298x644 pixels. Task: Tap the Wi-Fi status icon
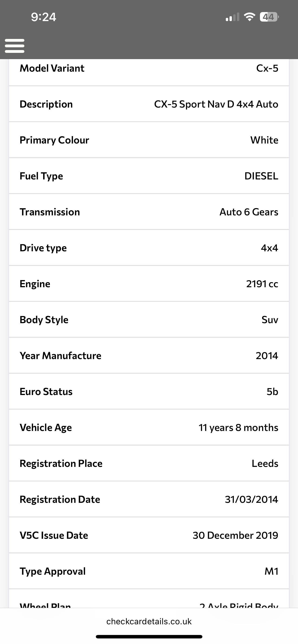tap(249, 17)
